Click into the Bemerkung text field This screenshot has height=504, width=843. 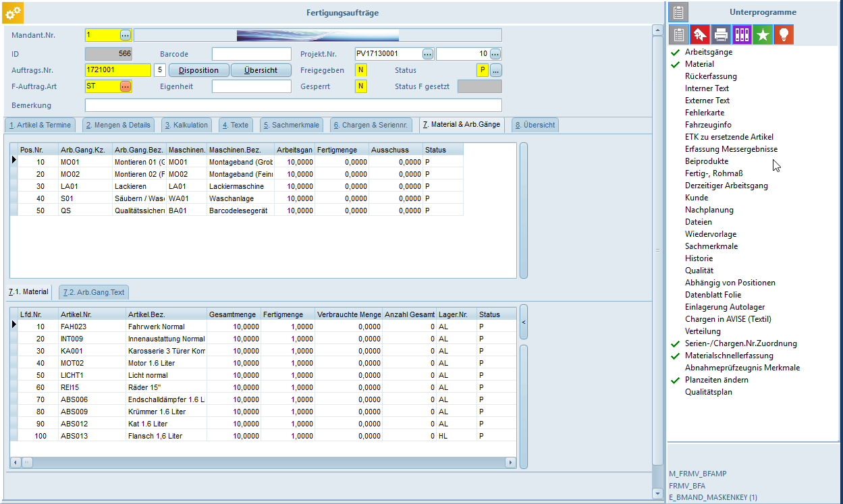[293, 105]
